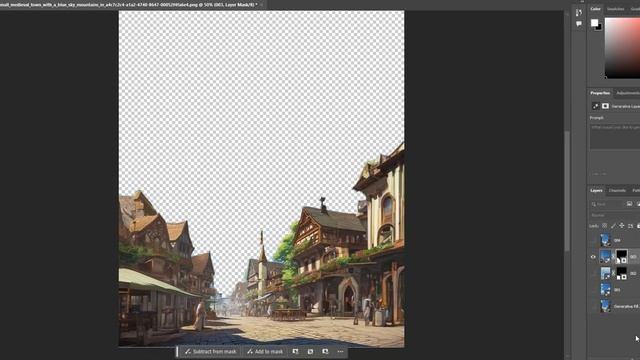Open more options ellipsis in contextual task bar

tap(340, 351)
